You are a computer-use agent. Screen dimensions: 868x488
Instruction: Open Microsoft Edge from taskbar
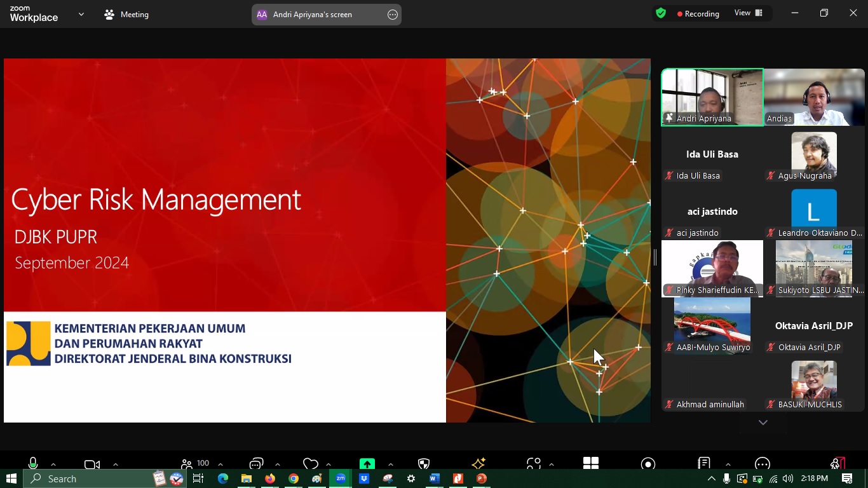tap(223, 478)
